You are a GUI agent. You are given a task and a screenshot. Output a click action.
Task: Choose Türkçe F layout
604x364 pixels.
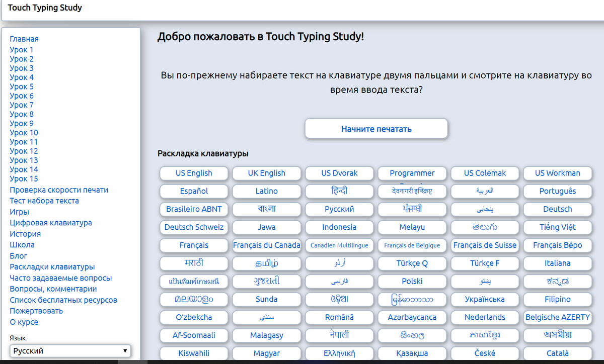tap(485, 263)
